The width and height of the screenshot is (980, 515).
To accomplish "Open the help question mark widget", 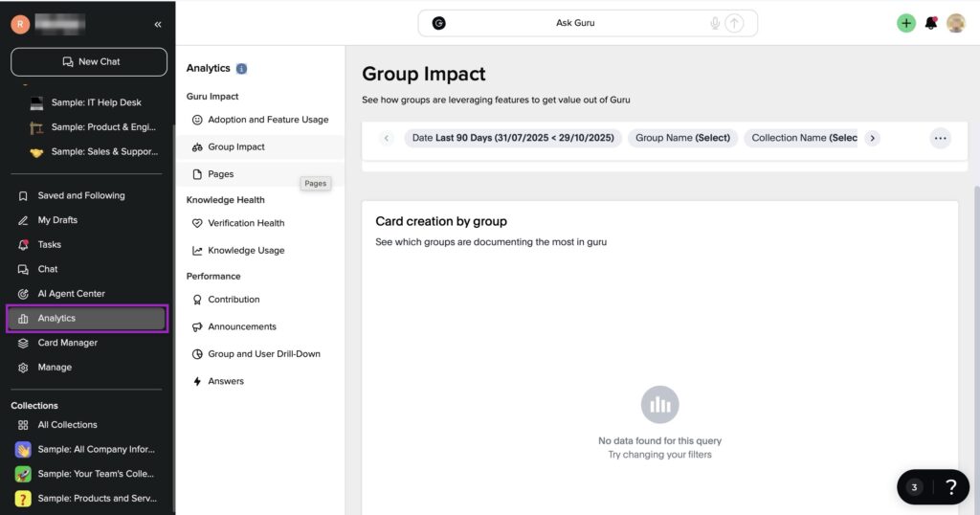I will 950,487.
